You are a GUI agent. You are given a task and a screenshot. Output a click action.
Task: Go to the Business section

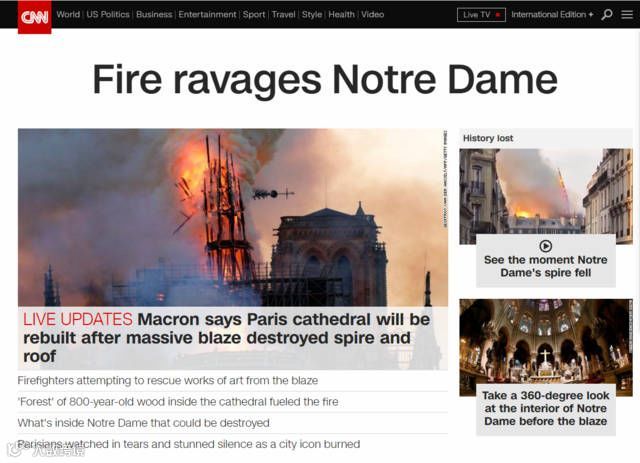coord(154,14)
